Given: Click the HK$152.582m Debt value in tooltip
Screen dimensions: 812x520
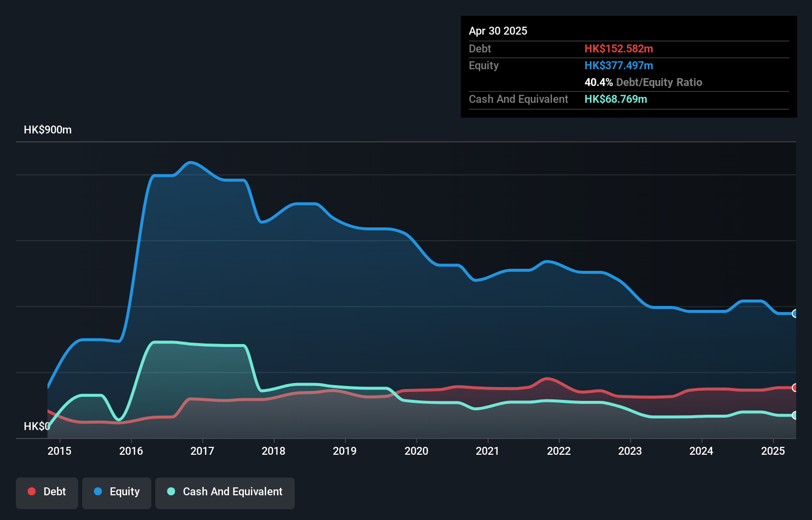Looking at the screenshot, I should 619,48.
